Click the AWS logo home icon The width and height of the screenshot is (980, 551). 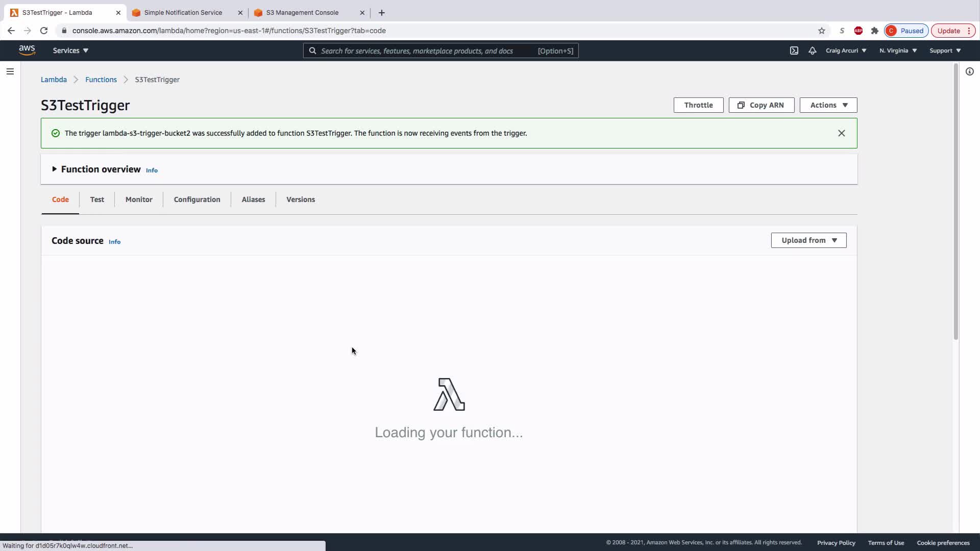pyautogui.click(x=27, y=50)
